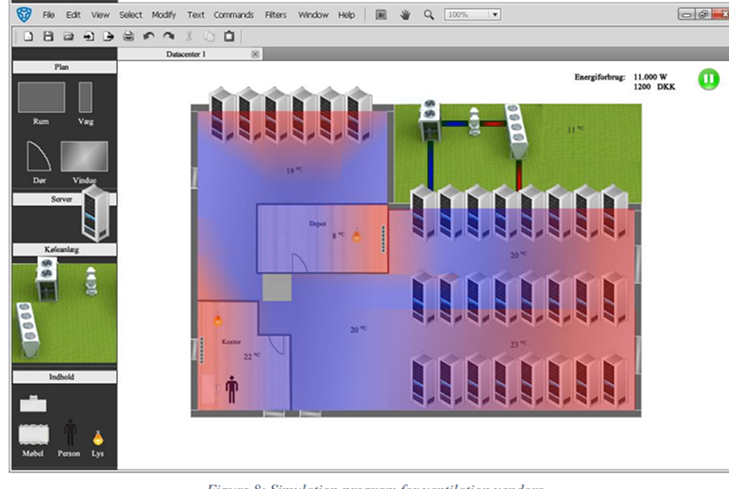Redo the last action
The width and height of the screenshot is (729, 489).
169,36
